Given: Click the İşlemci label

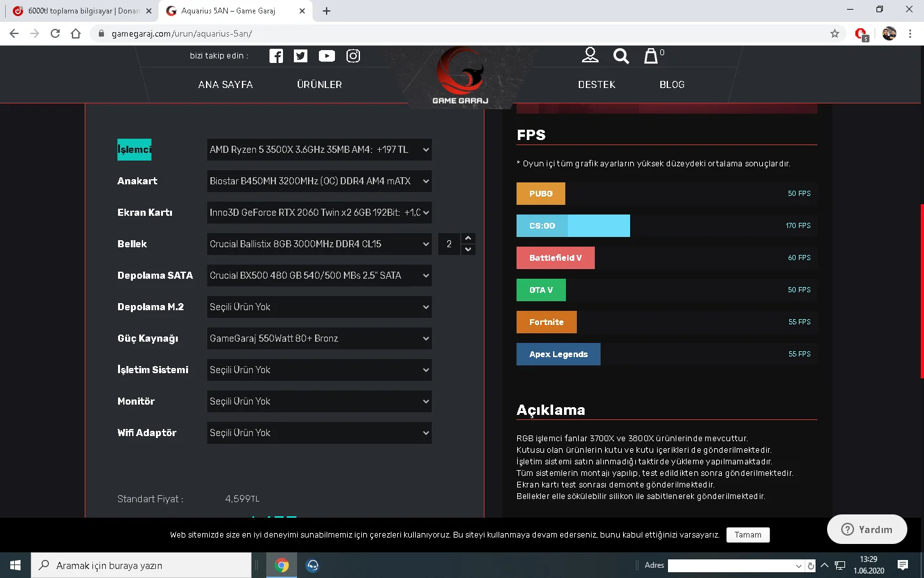Looking at the screenshot, I should [x=134, y=150].
